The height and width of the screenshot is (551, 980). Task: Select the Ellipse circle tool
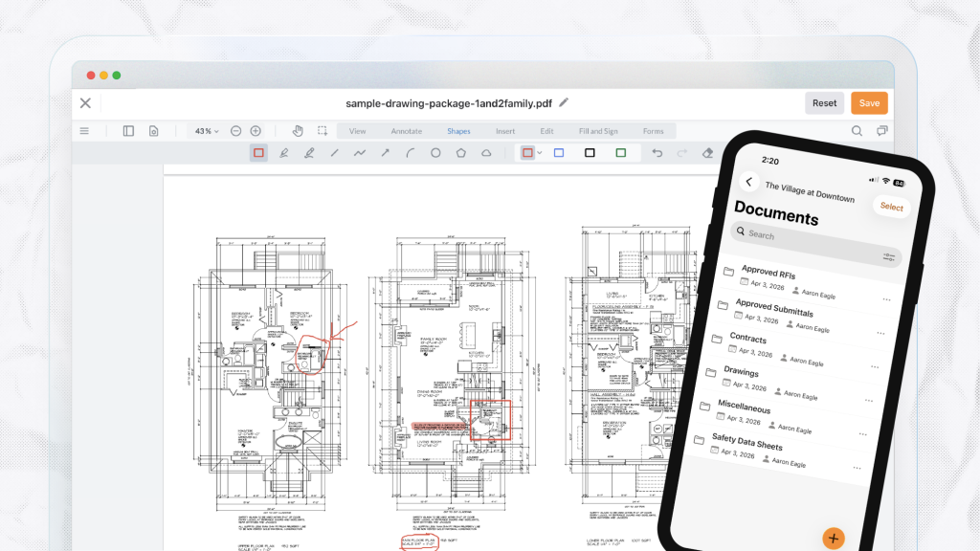tap(435, 153)
